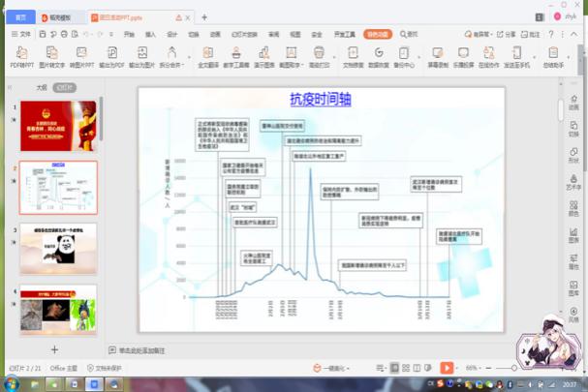Start slideshow with orange play button

(447, 368)
